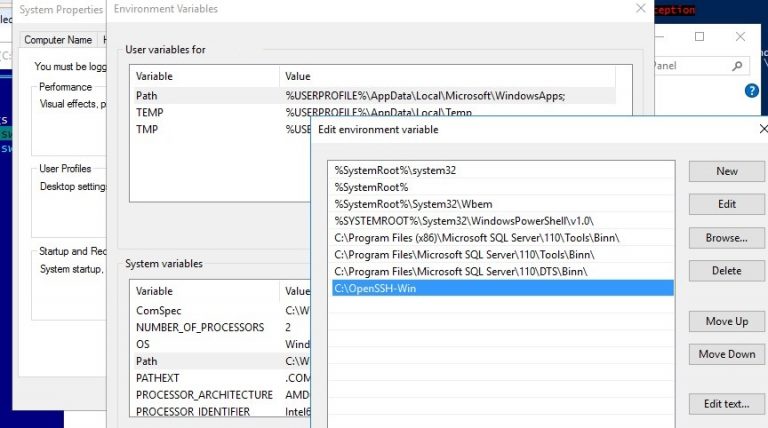Delete the selected path entry
This screenshot has width=768, height=428.
727,271
